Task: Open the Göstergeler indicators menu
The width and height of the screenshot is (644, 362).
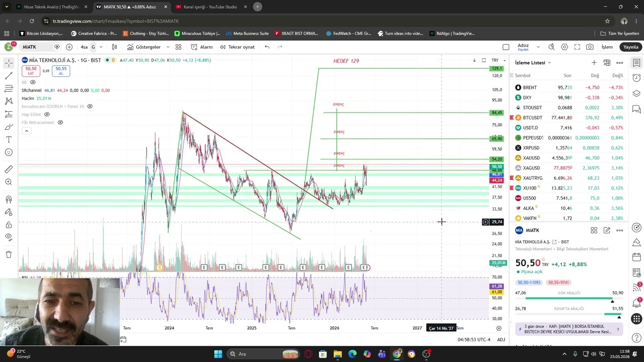Action: 144,47
